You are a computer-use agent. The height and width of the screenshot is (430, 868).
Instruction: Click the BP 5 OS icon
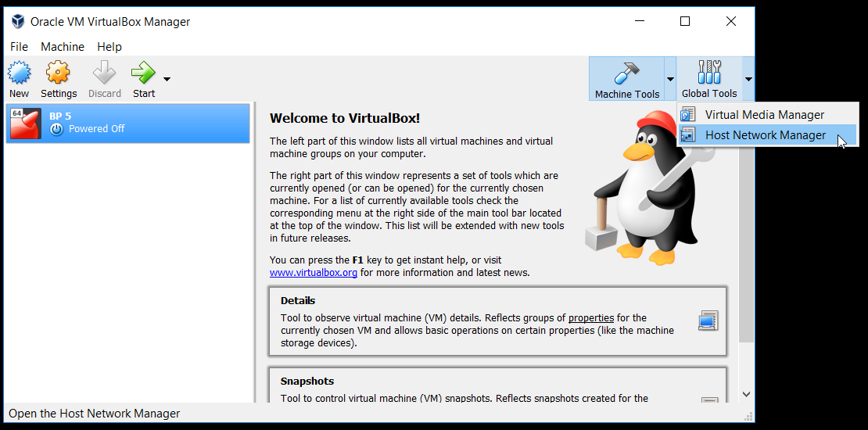point(26,123)
